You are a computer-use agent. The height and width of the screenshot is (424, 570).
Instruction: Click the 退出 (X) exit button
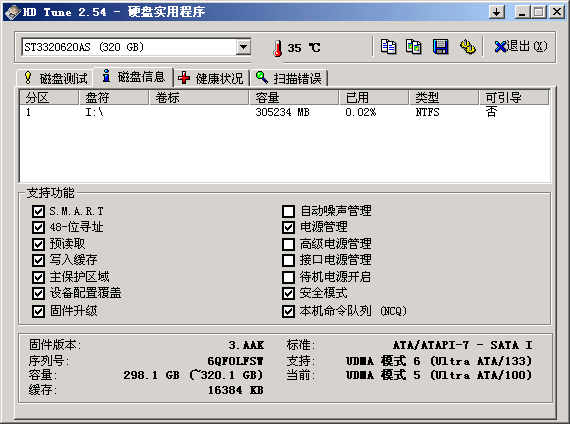pyautogui.click(x=520, y=47)
